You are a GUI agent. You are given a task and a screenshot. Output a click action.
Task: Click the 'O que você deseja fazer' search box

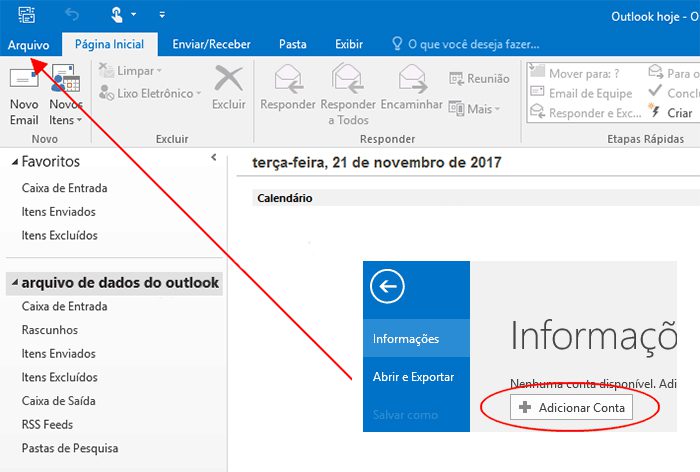tap(466, 44)
